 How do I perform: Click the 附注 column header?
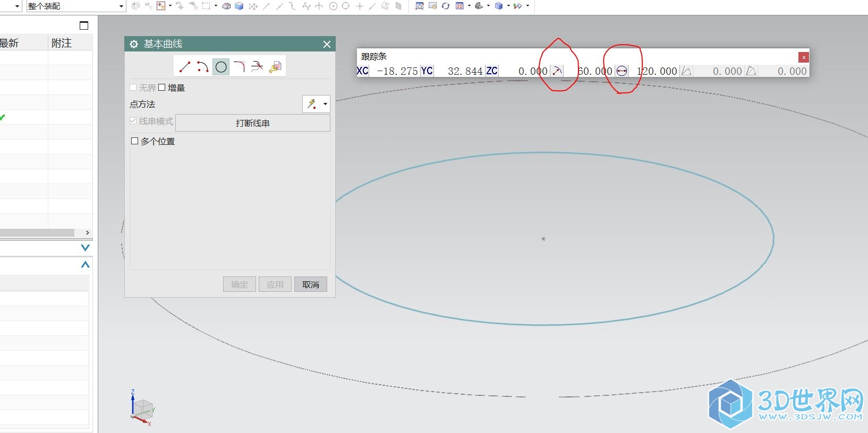coord(70,43)
